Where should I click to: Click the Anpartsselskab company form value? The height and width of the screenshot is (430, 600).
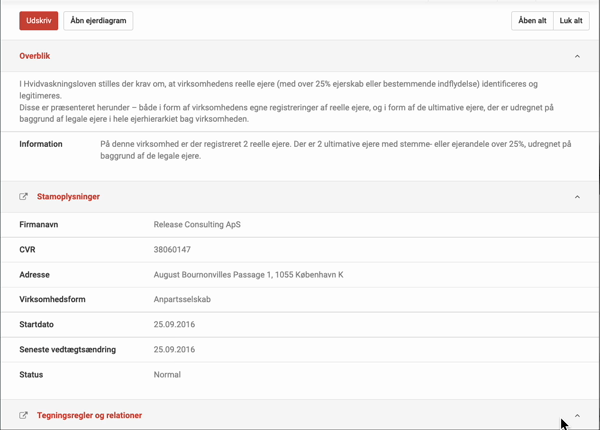click(x=183, y=300)
